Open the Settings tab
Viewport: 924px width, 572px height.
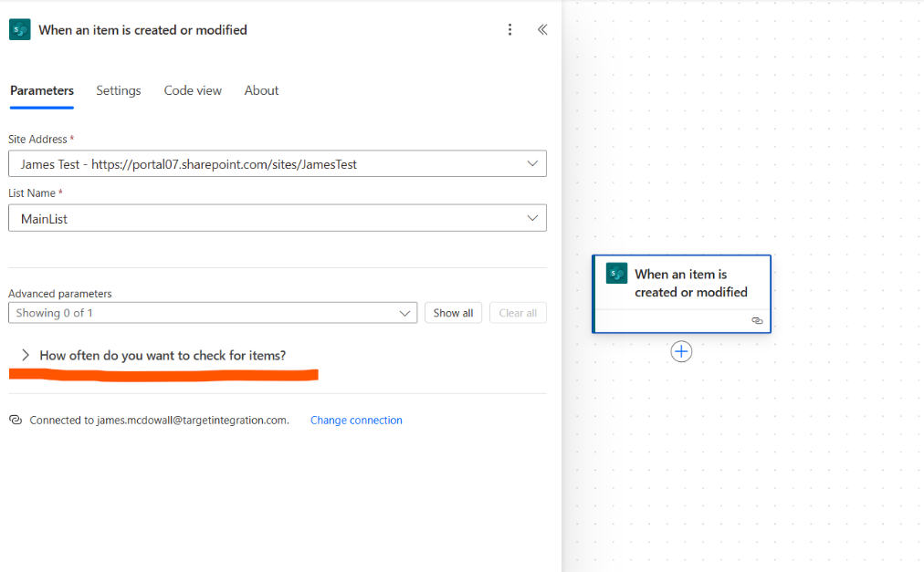click(119, 90)
